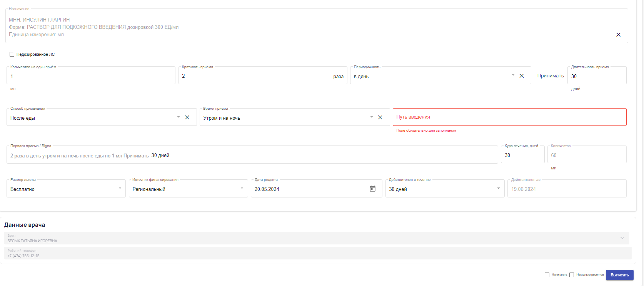Click the Количество field showing 60
Image resolution: width=644 pixels, height=286 pixels.
587,155
